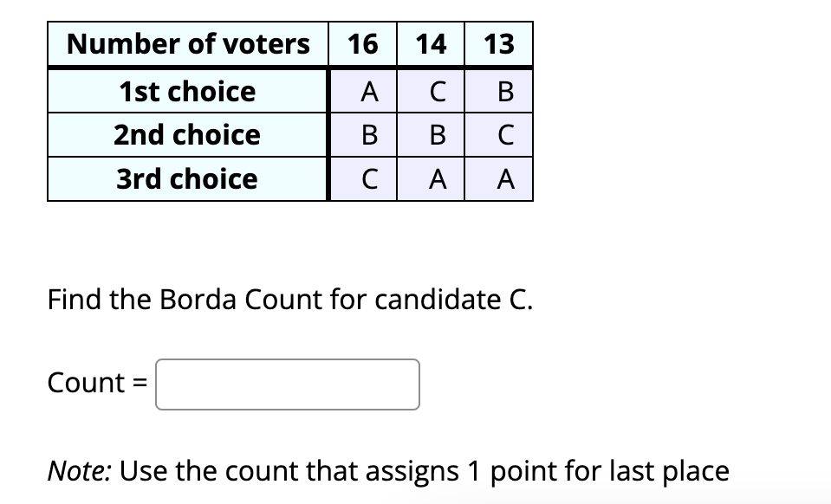831x504 pixels.
Task: Select the table cell showing 14 voters
Action: click(432, 43)
